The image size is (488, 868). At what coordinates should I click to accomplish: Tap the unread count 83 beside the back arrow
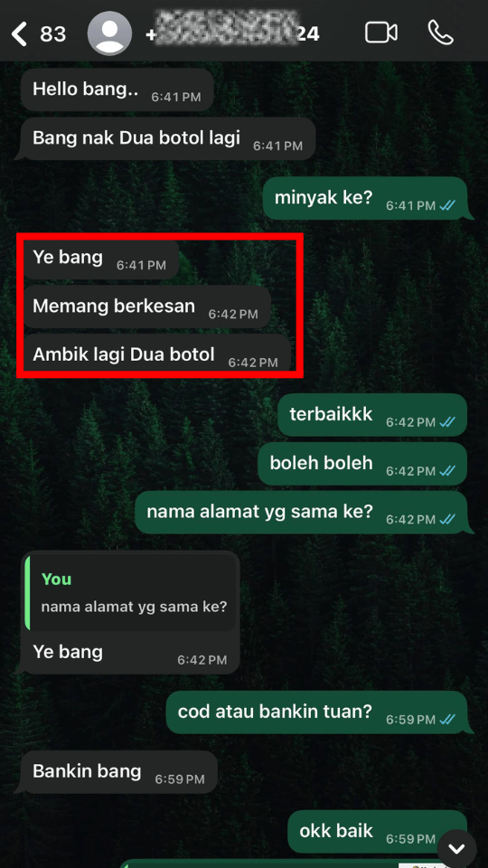53,34
